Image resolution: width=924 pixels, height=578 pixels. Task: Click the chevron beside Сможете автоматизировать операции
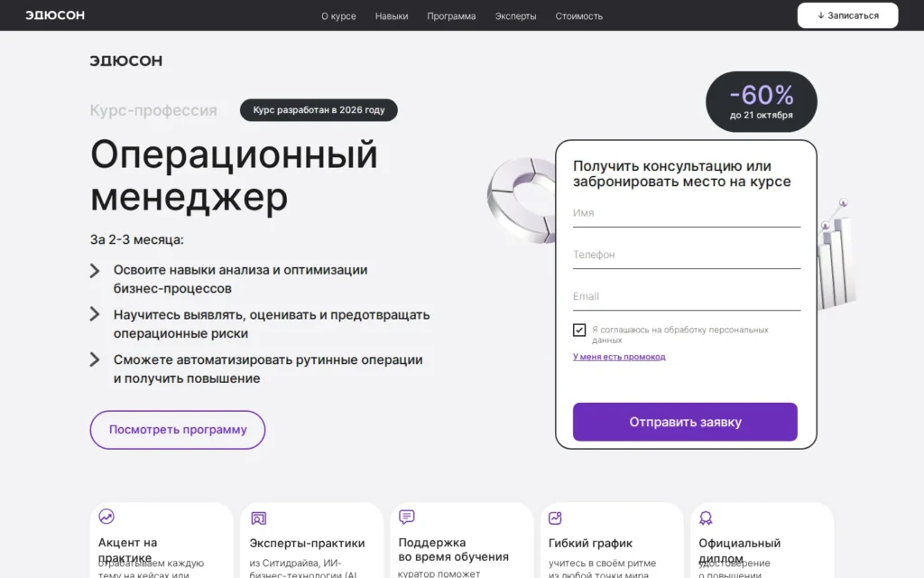tap(94, 359)
